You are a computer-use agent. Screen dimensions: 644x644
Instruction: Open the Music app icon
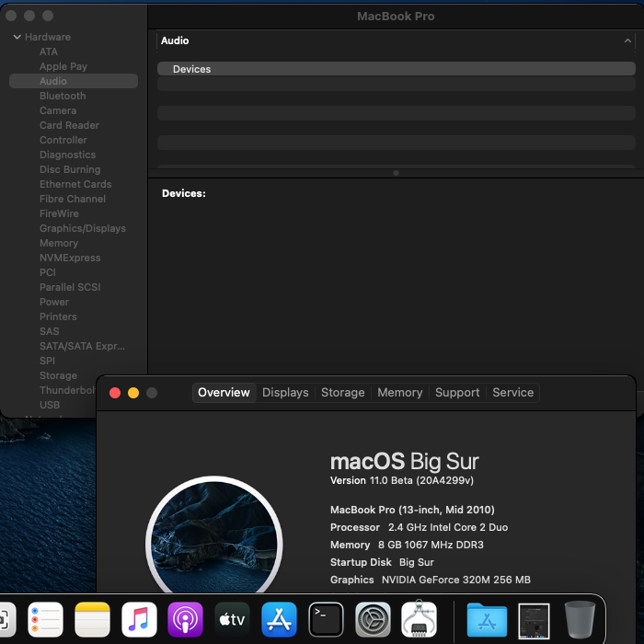[139, 619]
